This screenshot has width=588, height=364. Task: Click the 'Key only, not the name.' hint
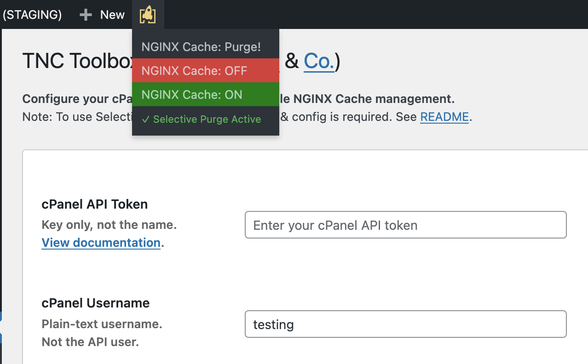click(109, 225)
